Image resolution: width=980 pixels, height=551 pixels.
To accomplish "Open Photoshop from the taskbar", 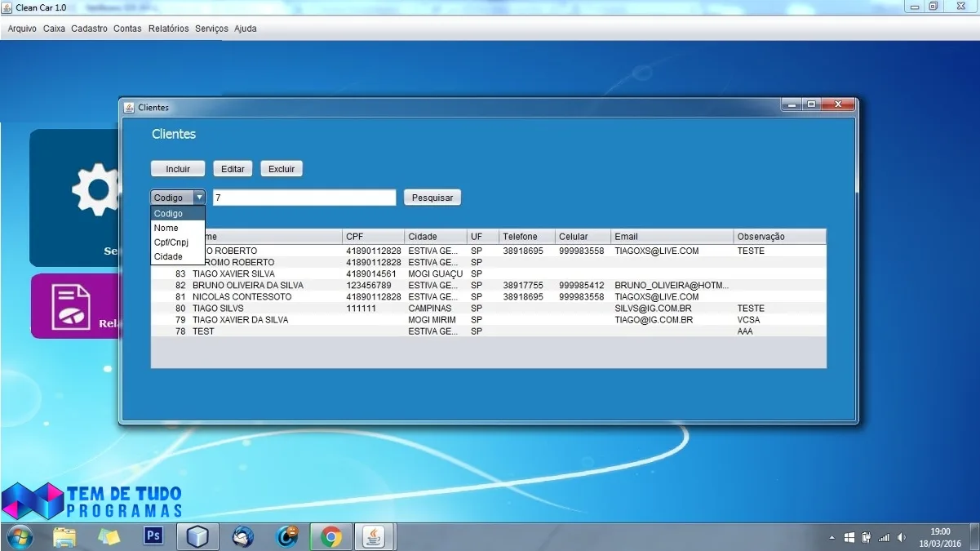I will (153, 536).
